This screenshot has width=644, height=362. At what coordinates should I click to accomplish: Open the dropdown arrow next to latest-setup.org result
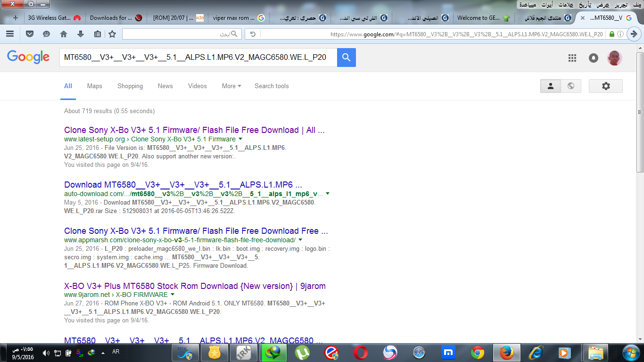(240, 139)
